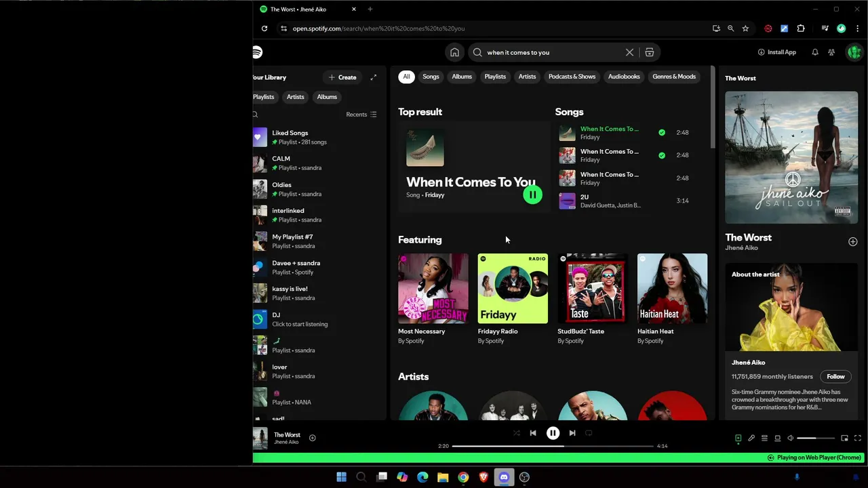Go to Spotify Home via house icon
This screenshot has height=488, width=868.
[454, 52]
